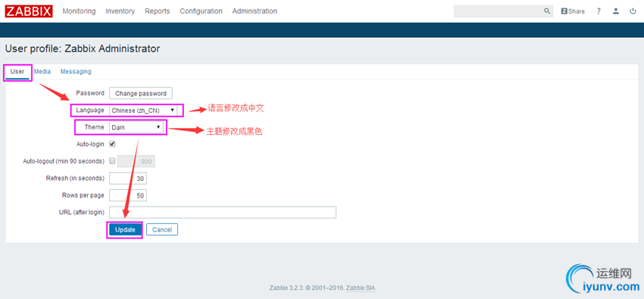Switch to the Media tab
The width and height of the screenshot is (644, 299).
pos(42,71)
